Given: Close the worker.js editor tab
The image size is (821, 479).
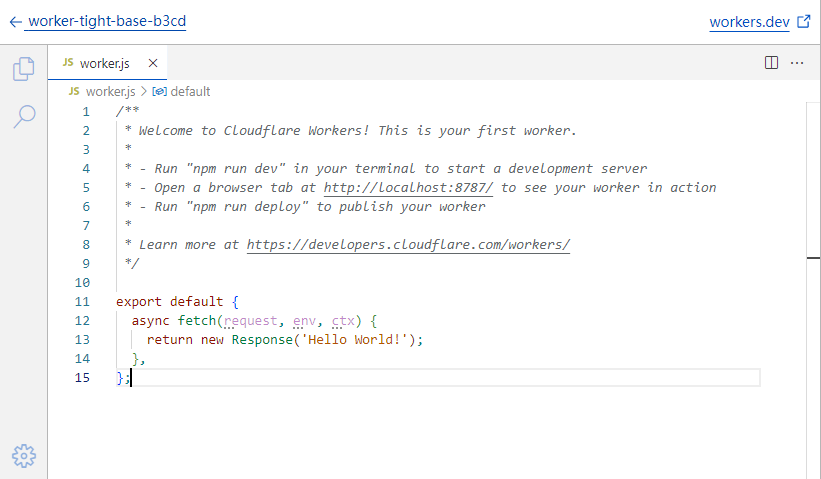Looking at the screenshot, I should (153, 63).
